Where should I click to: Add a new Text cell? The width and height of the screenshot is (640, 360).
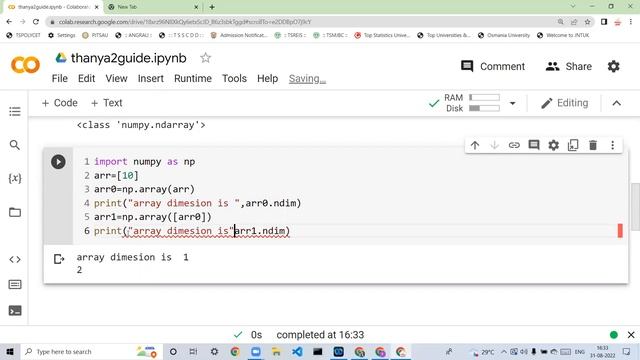pos(107,103)
